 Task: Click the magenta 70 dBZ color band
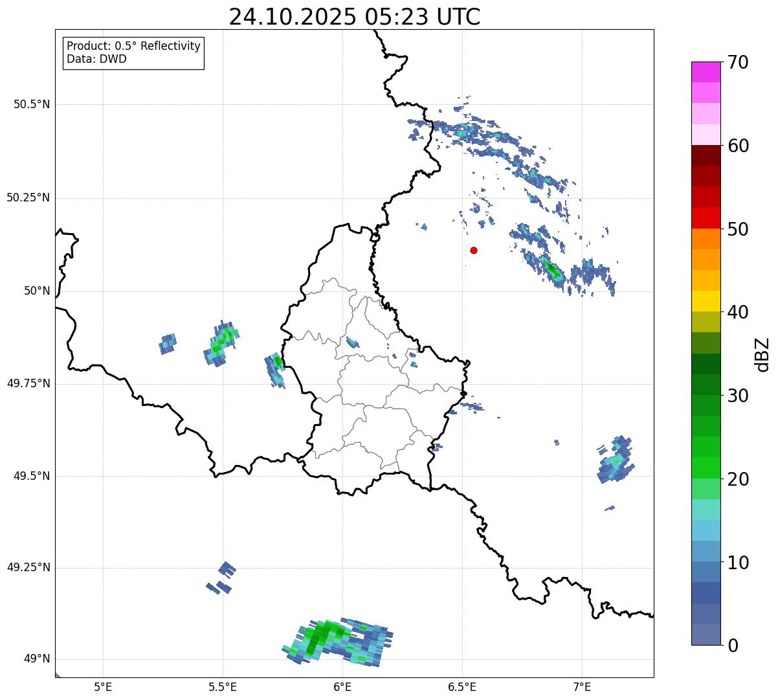[706, 72]
